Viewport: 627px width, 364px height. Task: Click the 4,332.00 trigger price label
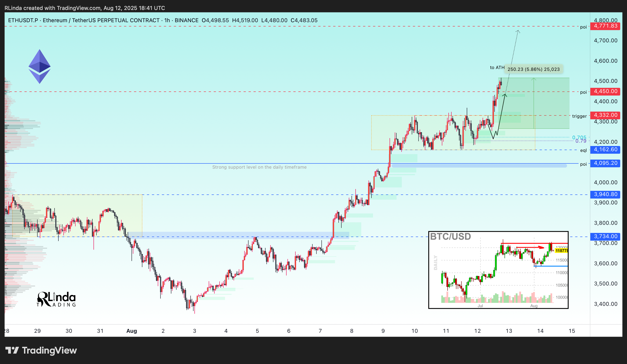click(x=605, y=115)
